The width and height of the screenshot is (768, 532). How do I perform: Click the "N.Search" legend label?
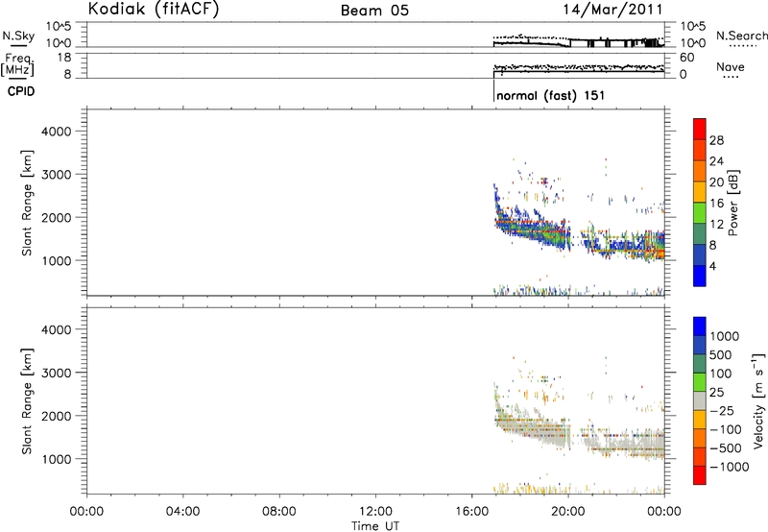click(741, 36)
